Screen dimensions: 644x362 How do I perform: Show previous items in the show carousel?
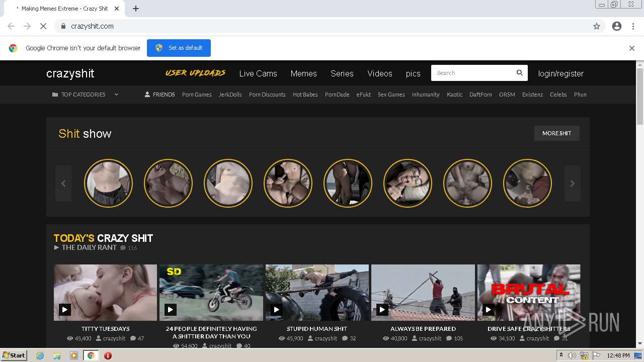(63, 184)
